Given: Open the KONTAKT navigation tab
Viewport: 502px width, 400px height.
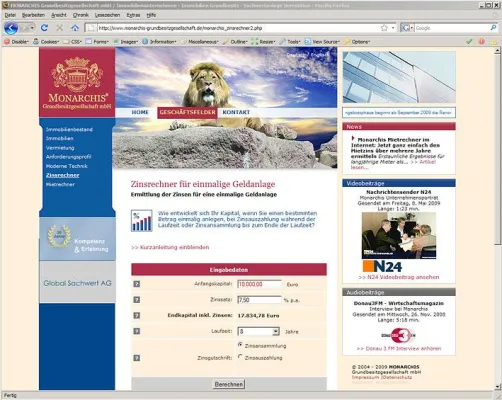Looking at the screenshot, I should (236, 112).
